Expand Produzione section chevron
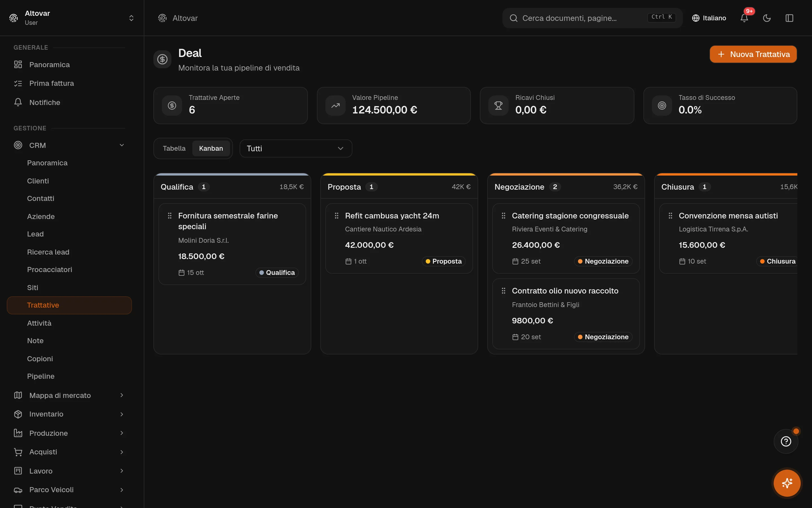 point(122,433)
